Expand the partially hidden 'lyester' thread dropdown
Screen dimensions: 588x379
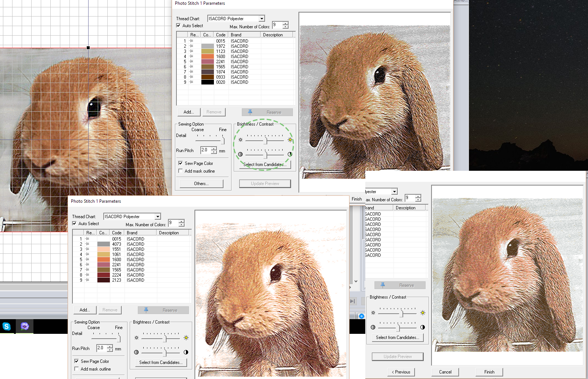[x=394, y=192]
